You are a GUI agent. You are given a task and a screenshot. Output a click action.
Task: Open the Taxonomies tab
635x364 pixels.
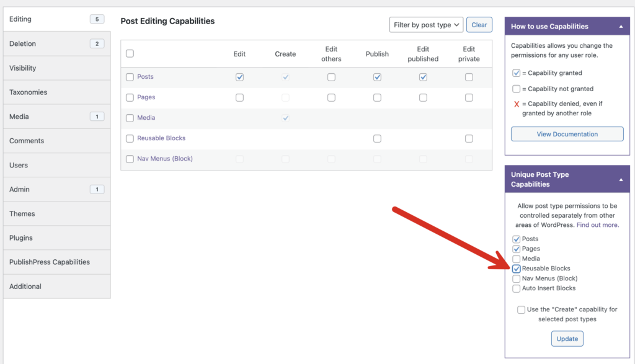pos(28,92)
